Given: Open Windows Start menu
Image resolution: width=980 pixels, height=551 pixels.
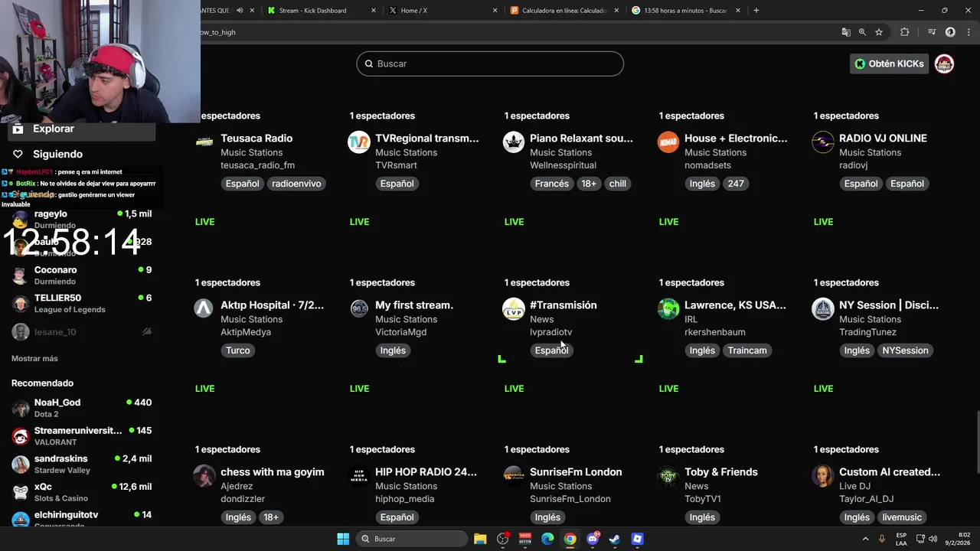Looking at the screenshot, I should click(x=343, y=539).
